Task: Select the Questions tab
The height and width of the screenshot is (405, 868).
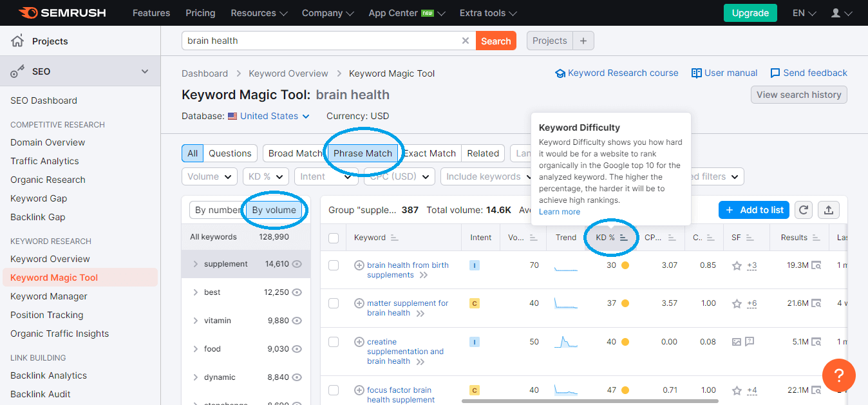Action: [230, 153]
